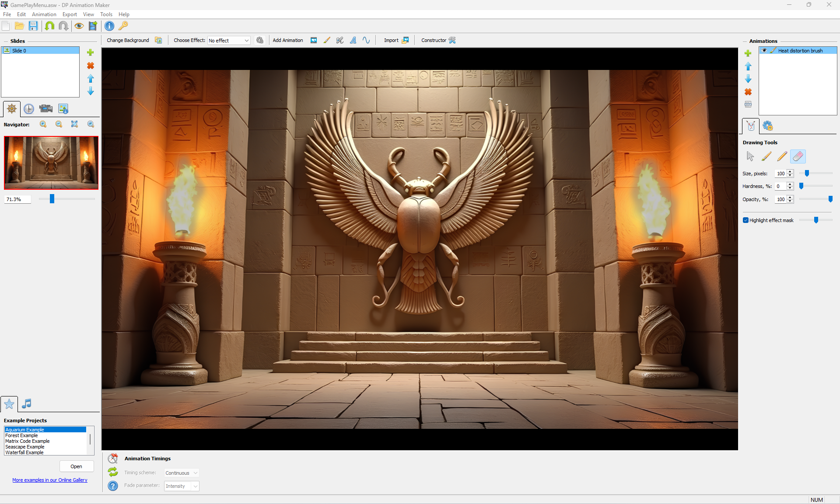Screen dimensions: 840x504
Task: Click the Open button
Action: point(76,466)
